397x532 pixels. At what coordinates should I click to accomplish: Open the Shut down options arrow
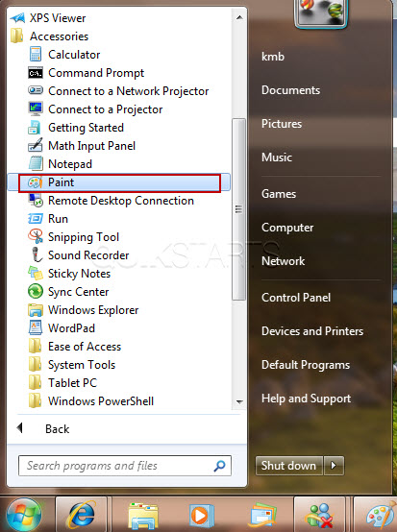(x=335, y=466)
